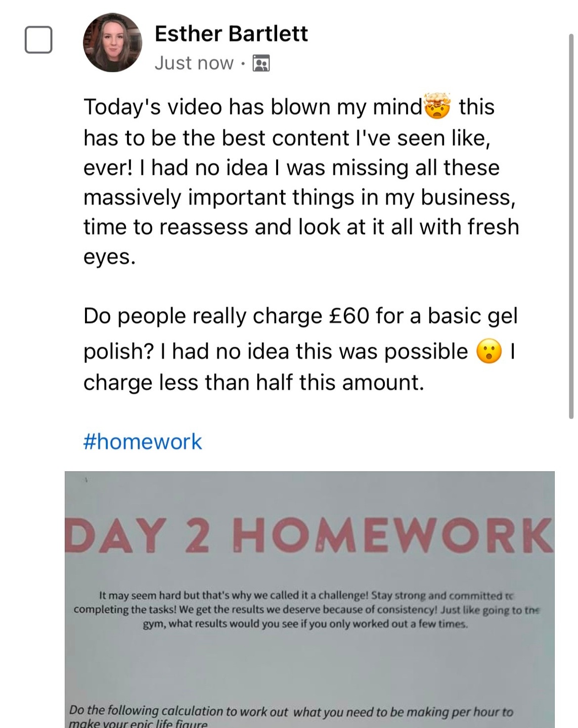Click the vertical scrollbar on the right edge

571,226
